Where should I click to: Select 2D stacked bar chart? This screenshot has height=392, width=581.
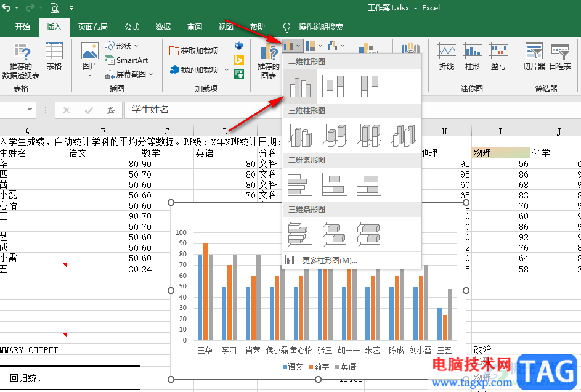pyautogui.click(x=334, y=184)
